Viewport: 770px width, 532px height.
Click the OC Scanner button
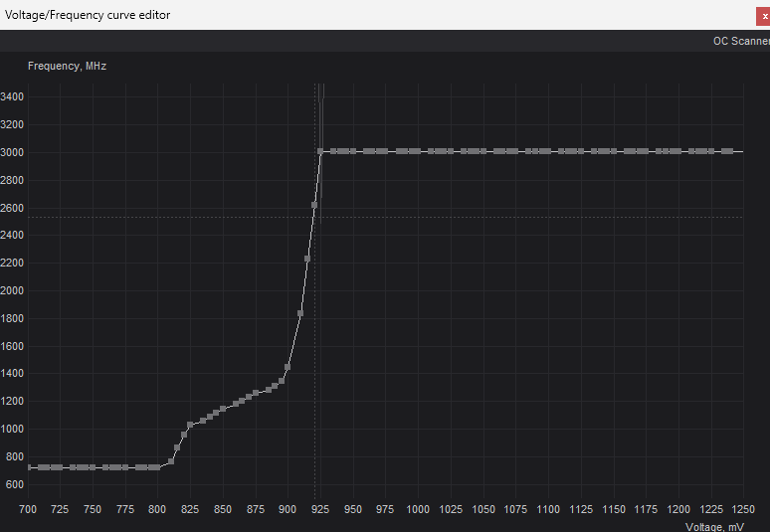[x=741, y=41]
